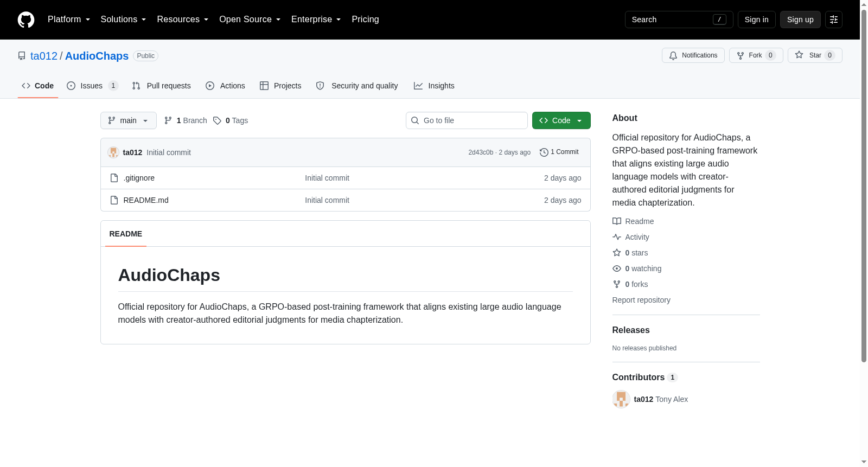This screenshot has height=467, width=868.
Task: Click the Sign up button
Action: coord(800,20)
